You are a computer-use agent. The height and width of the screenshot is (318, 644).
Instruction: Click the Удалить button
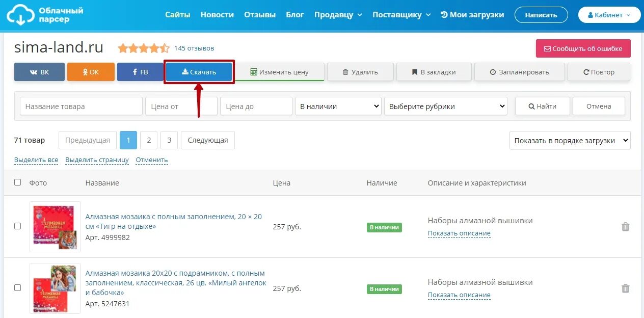(x=360, y=72)
